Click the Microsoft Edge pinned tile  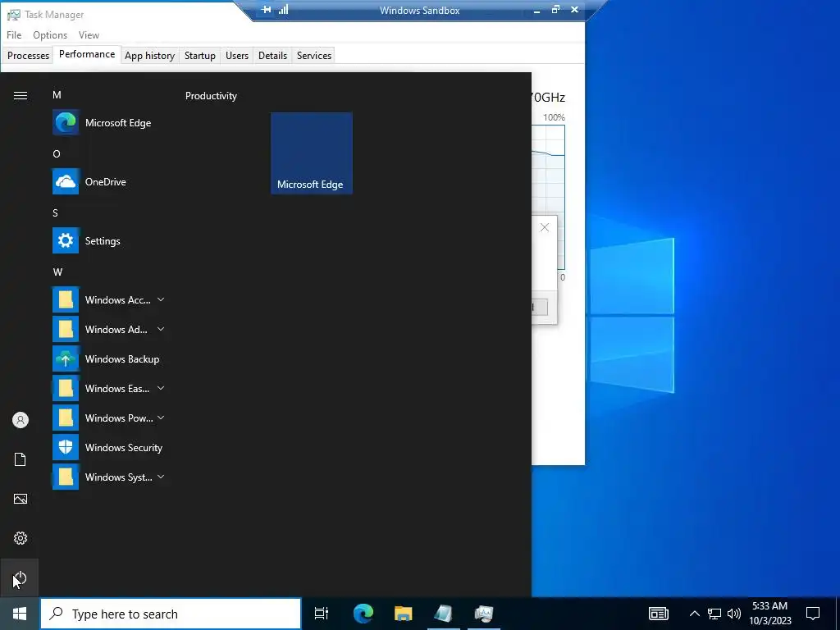pyautogui.click(x=311, y=153)
